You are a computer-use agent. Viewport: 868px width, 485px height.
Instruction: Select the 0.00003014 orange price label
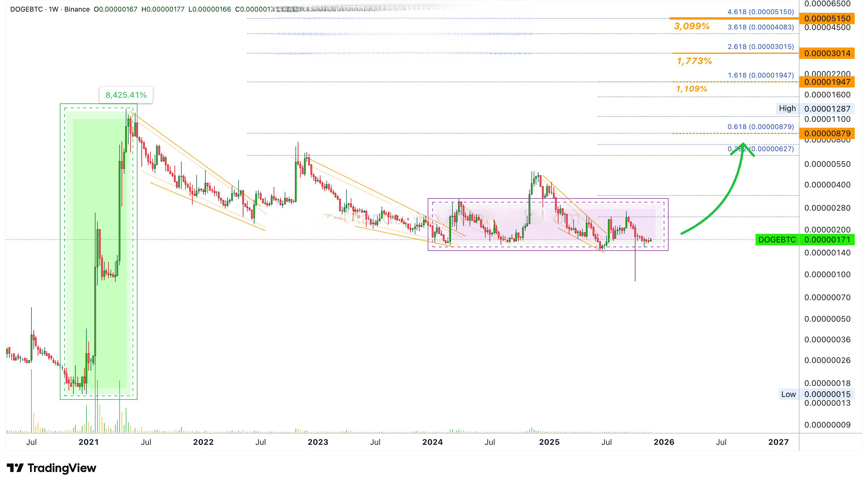click(x=827, y=53)
